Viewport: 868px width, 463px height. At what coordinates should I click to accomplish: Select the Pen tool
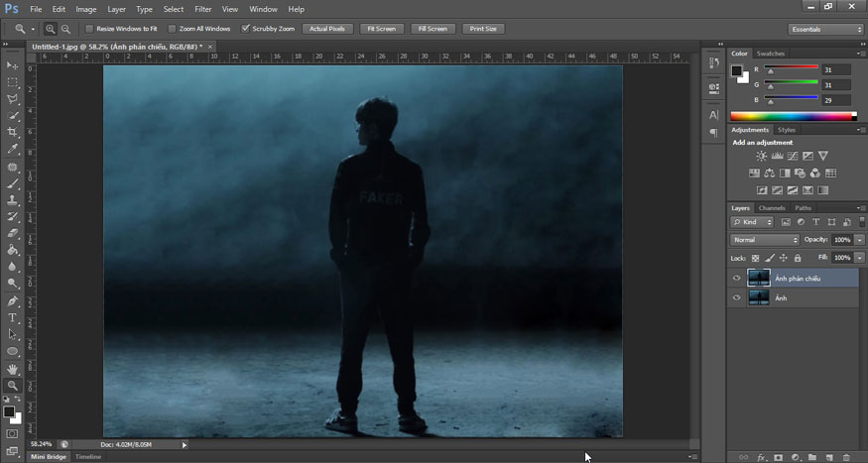(12, 301)
